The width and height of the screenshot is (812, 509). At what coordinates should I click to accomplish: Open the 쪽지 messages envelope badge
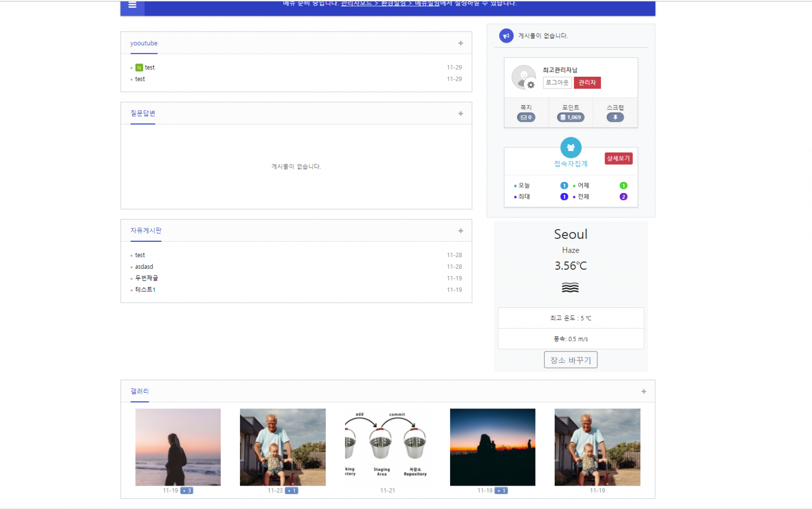(x=526, y=117)
